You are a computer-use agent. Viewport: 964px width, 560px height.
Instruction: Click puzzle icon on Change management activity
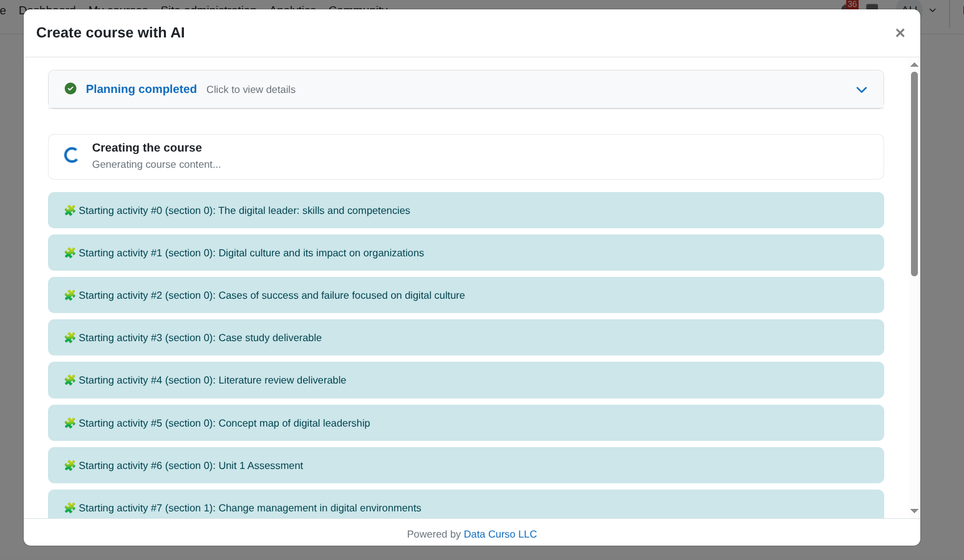[70, 508]
